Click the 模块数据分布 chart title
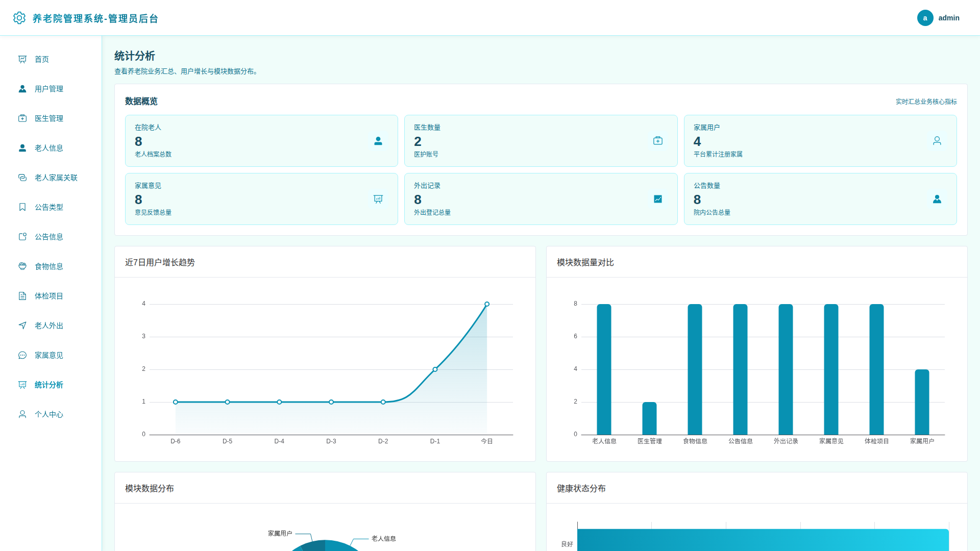Image resolution: width=980 pixels, height=551 pixels. 150,488
